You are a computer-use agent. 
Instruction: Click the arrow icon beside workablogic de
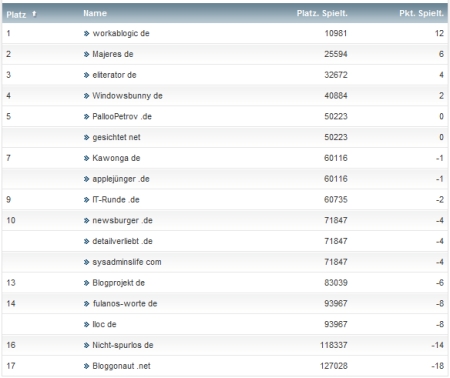click(x=87, y=33)
